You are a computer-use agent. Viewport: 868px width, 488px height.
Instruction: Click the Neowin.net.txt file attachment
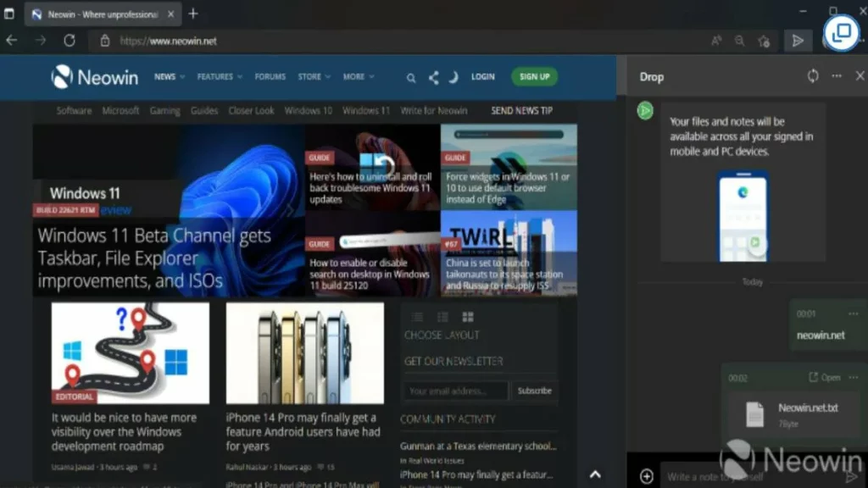tap(793, 415)
